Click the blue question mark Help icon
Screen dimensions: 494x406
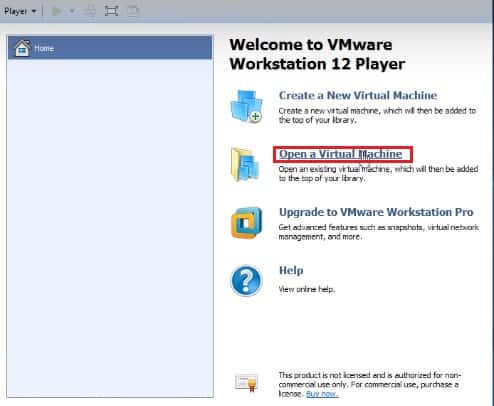pyautogui.click(x=246, y=281)
